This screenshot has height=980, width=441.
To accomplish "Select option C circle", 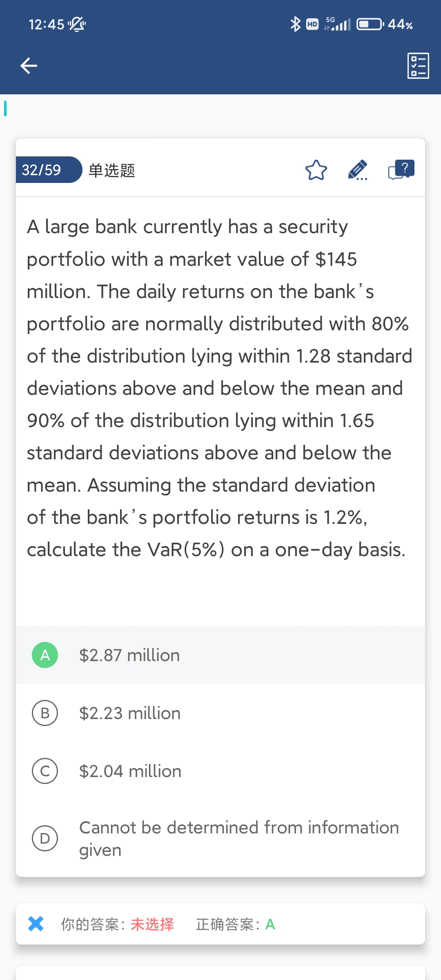I will (45, 771).
